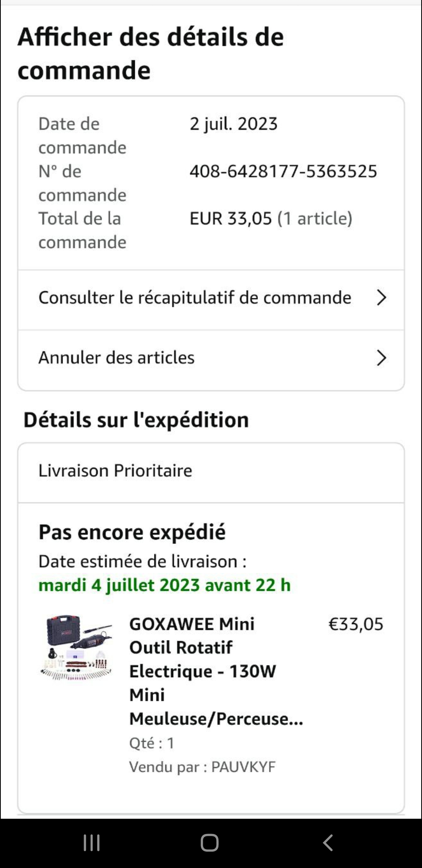Tap the order date 2 juil. 2023
The image size is (422, 868).
pyautogui.click(x=233, y=124)
